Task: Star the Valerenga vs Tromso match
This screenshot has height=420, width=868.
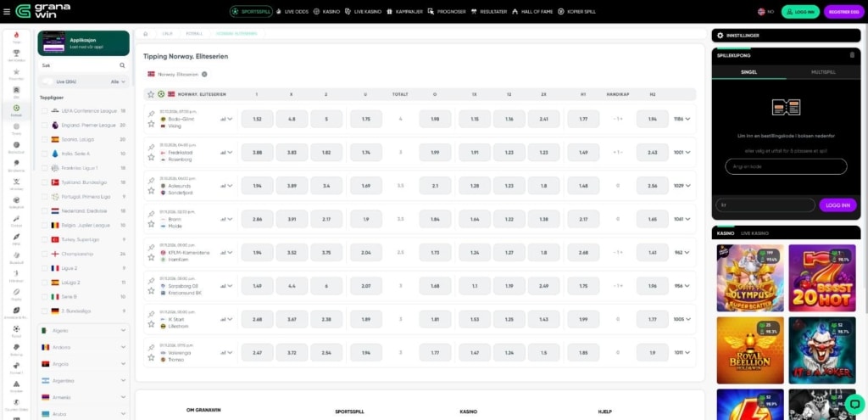Action: tap(151, 357)
